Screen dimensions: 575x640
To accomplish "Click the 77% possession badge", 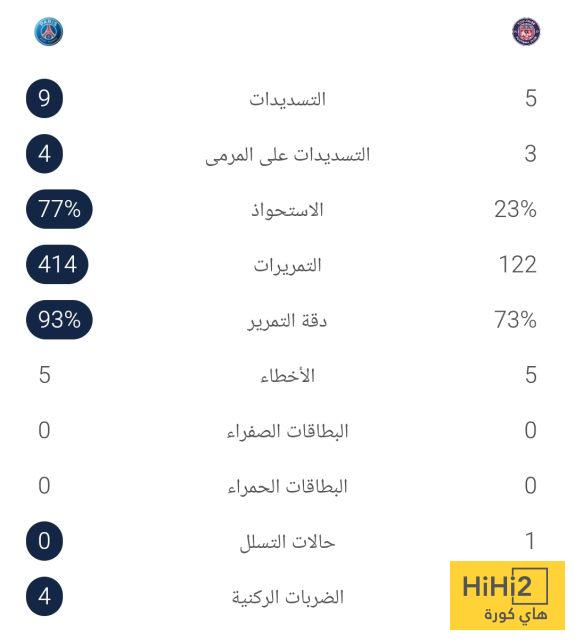I will tap(59, 209).
